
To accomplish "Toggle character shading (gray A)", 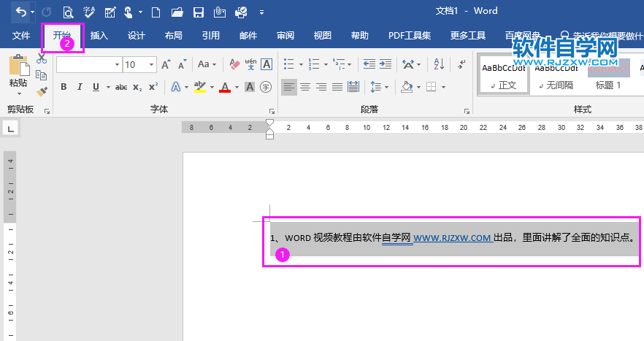I will pyautogui.click(x=249, y=87).
